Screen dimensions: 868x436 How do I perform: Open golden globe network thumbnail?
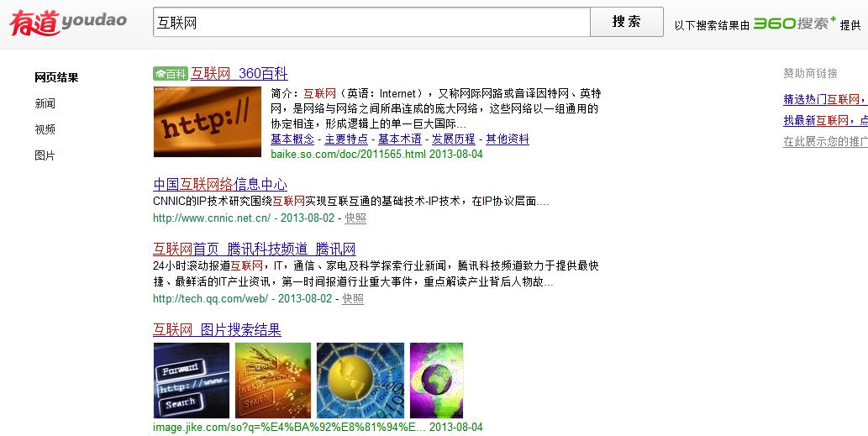tap(360, 381)
